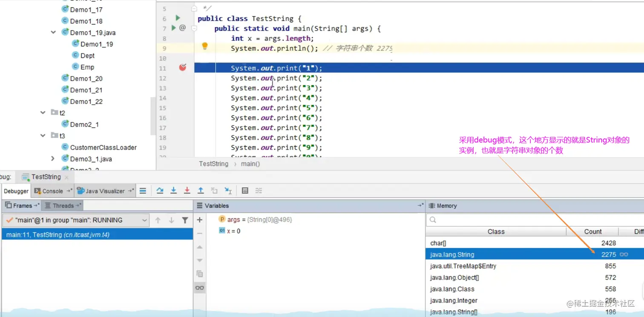Image resolution: width=644 pixels, height=317 pixels.
Task: Move watch down in Variables panel
Action: click(199, 260)
